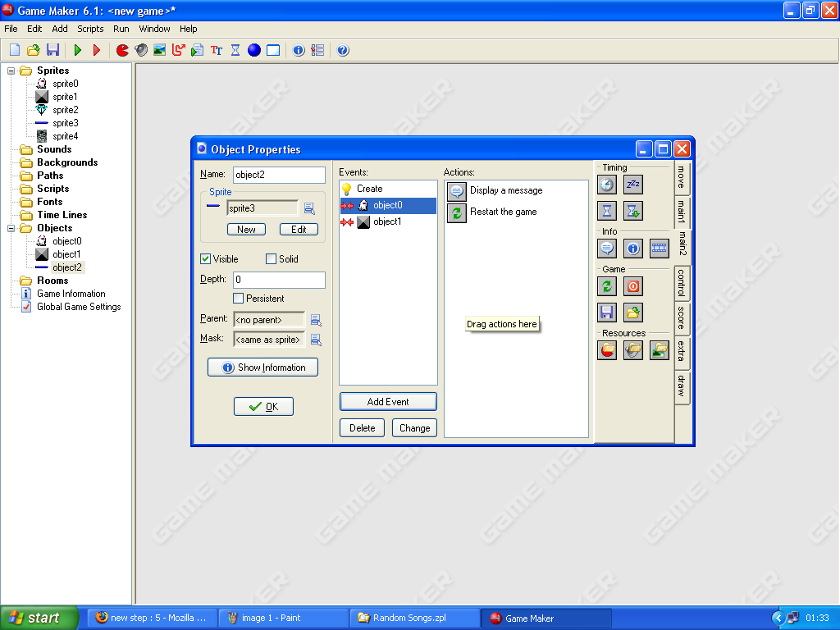The image size is (840, 630).
Task: Open the Parent object selection menu
Action: click(x=316, y=321)
